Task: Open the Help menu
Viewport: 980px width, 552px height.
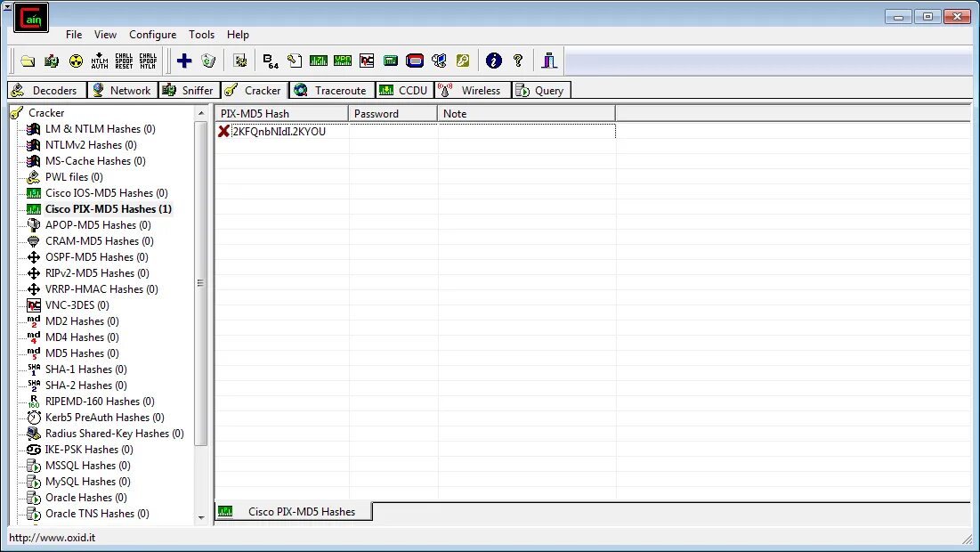Action: point(238,35)
